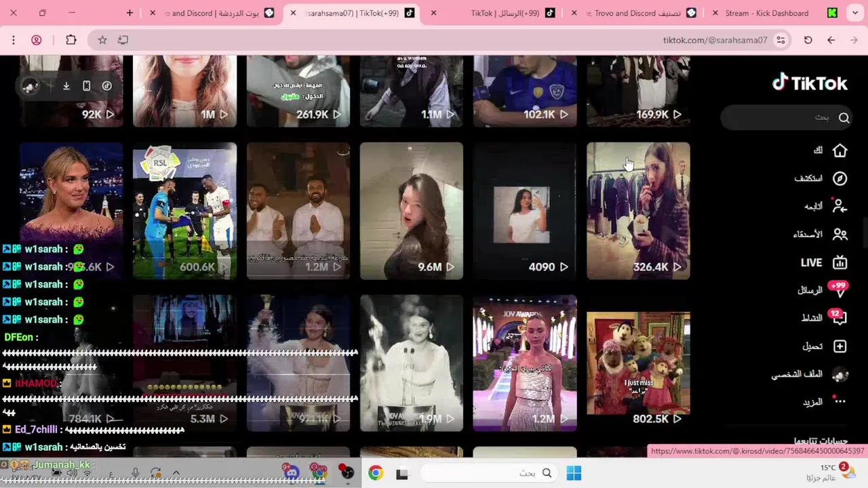Show hidden tray icons chevron
868x488 pixels.
tap(176, 472)
